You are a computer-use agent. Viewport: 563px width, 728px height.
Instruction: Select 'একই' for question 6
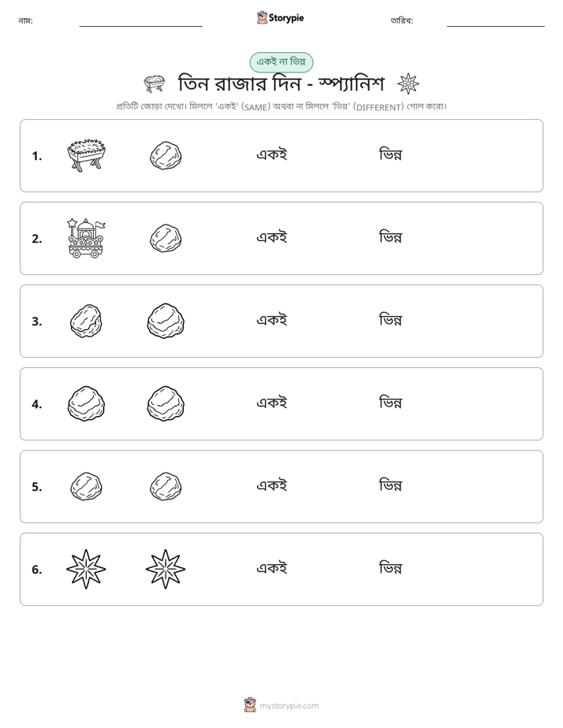[272, 568]
